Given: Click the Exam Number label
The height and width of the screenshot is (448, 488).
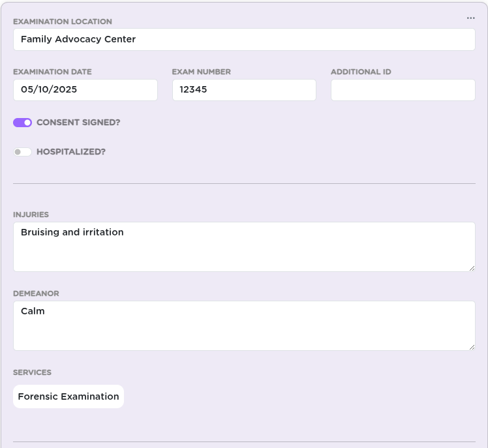Looking at the screenshot, I should (202, 72).
